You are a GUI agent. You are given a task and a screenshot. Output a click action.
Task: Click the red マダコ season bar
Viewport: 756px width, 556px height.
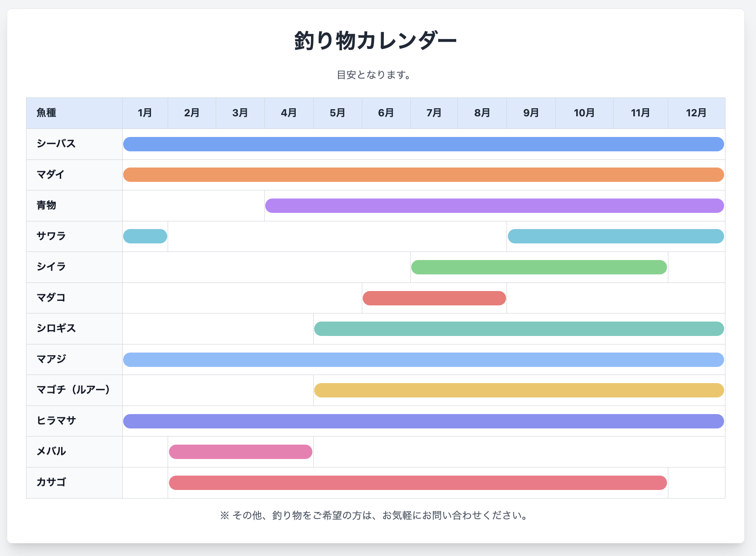click(434, 298)
